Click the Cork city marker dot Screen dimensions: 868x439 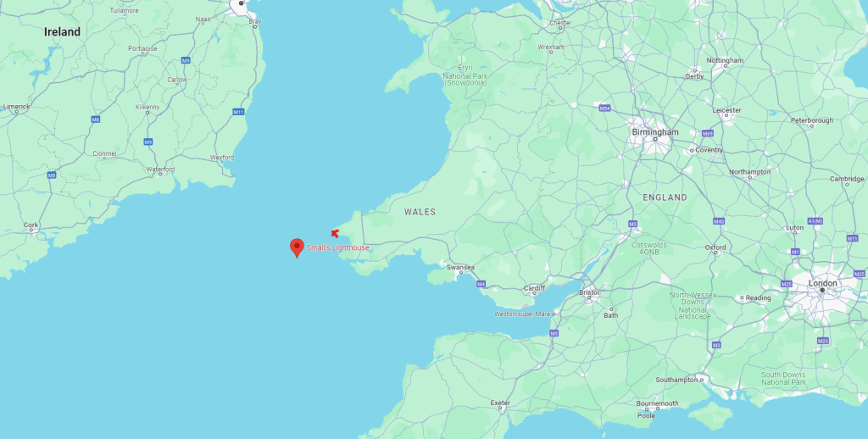33,231
